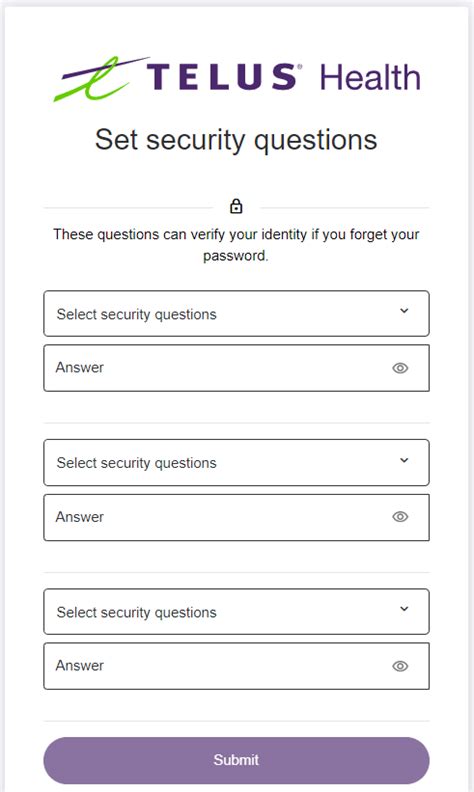Click the padlock icon below the heading
This screenshot has width=474, height=792.
(236, 206)
